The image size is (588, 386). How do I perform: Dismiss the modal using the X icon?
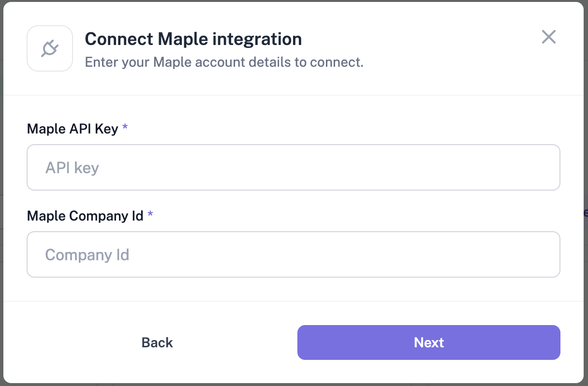coord(548,37)
